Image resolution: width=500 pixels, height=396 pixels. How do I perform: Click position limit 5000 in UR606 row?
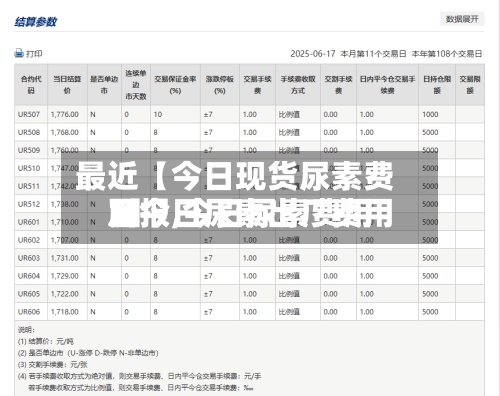click(x=430, y=312)
